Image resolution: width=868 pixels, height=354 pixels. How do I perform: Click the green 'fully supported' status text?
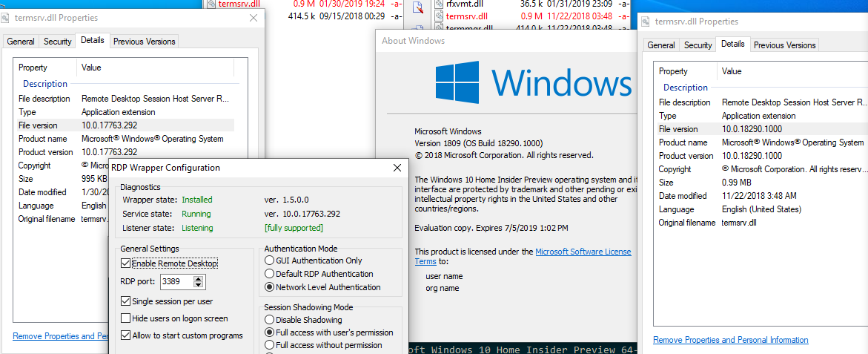coord(294,228)
